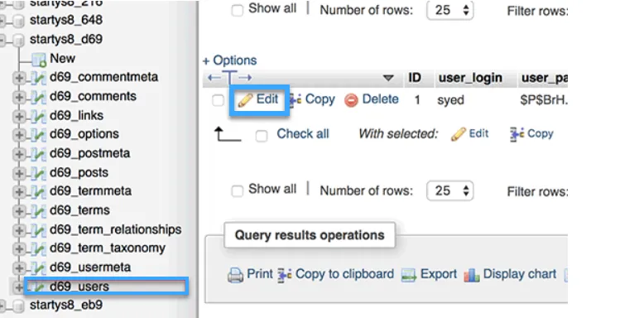Screen dimensions: 644x318
Task: Click the With selected Copy icon
Action: pyautogui.click(x=517, y=134)
